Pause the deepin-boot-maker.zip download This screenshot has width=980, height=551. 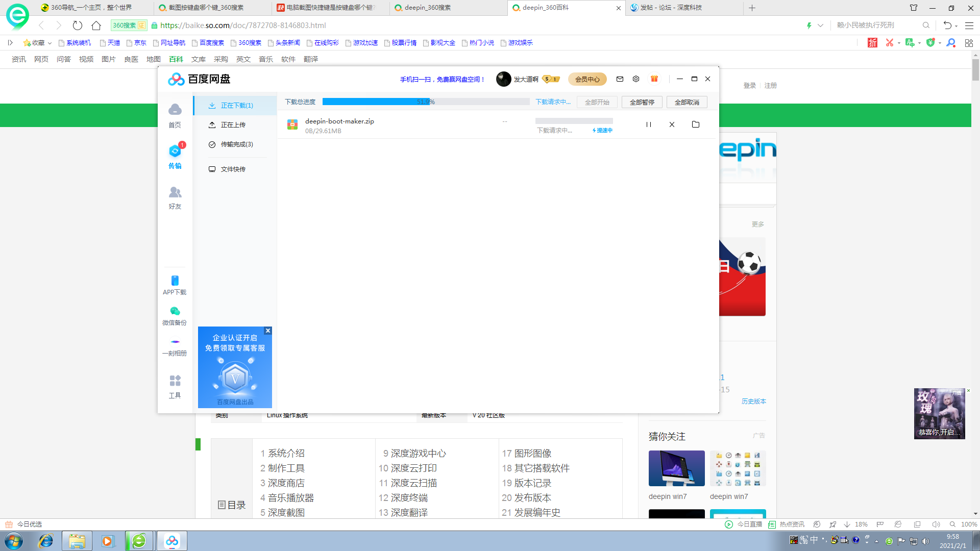point(649,124)
